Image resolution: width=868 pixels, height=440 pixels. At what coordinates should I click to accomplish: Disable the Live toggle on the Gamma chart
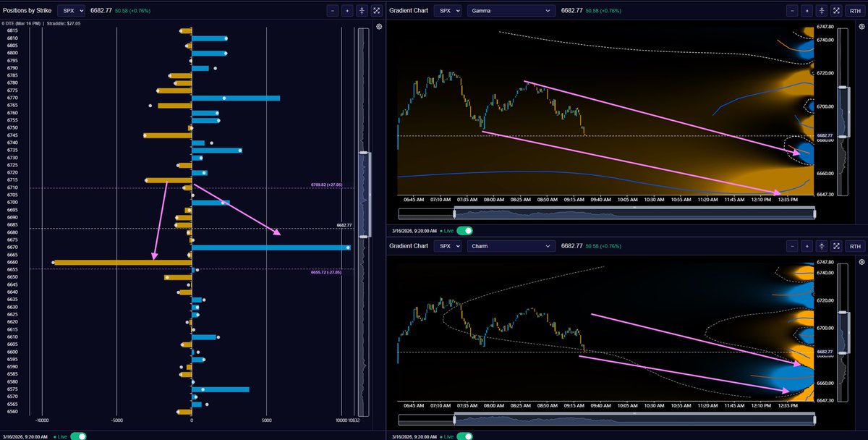pyautogui.click(x=466, y=229)
